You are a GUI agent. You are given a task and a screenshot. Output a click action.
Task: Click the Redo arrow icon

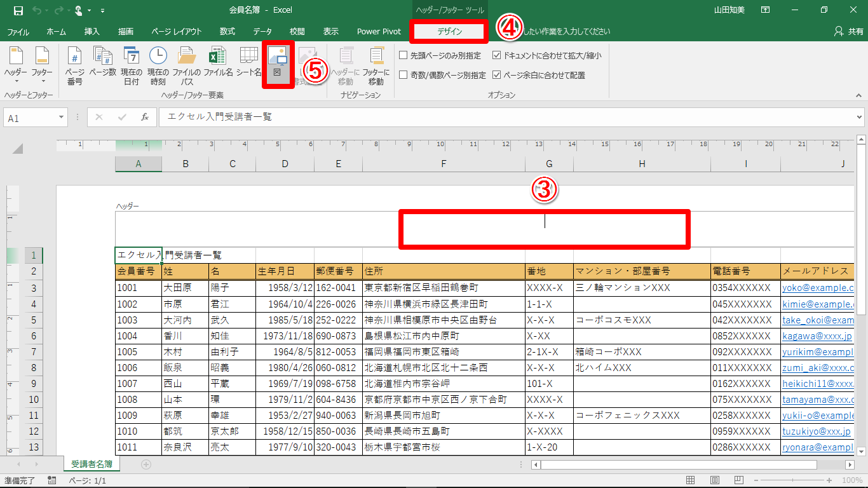58,10
